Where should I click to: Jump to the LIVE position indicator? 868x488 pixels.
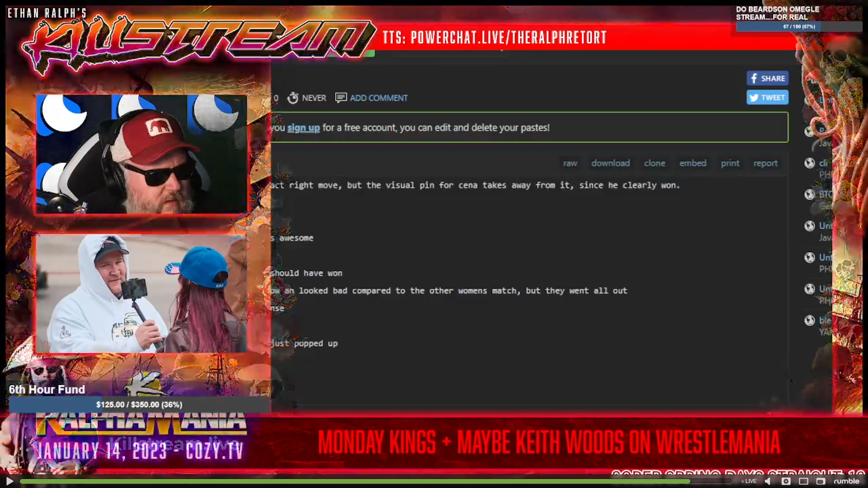[x=749, y=481]
